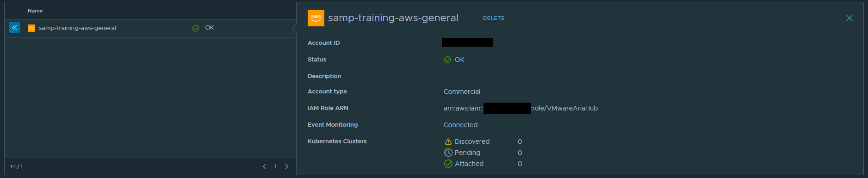The width and height of the screenshot is (868, 178).
Task: Click the large AWS logo in the details header
Action: click(316, 18)
